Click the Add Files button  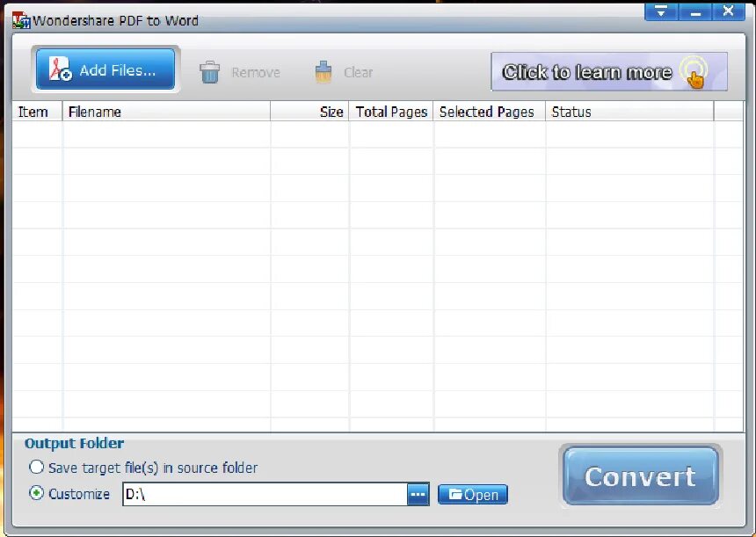point(105,69)
